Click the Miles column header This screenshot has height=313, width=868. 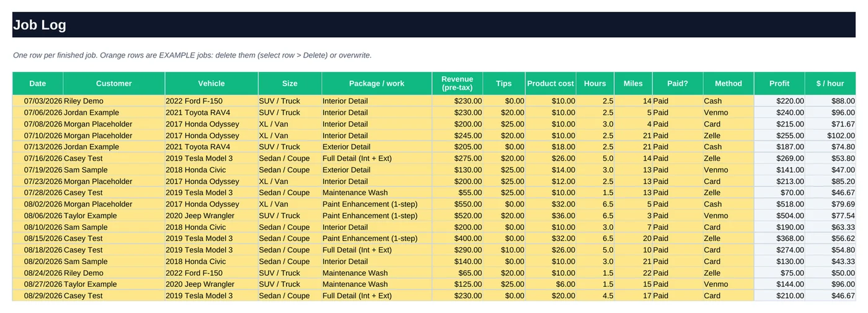[x=633, y=84]
